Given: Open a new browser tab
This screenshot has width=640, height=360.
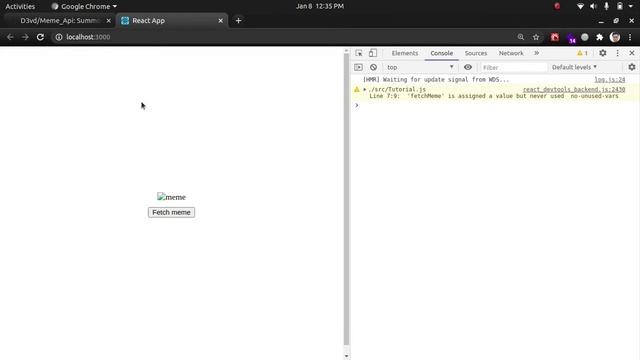Looking at the screenshot, I should click(238, 20).
